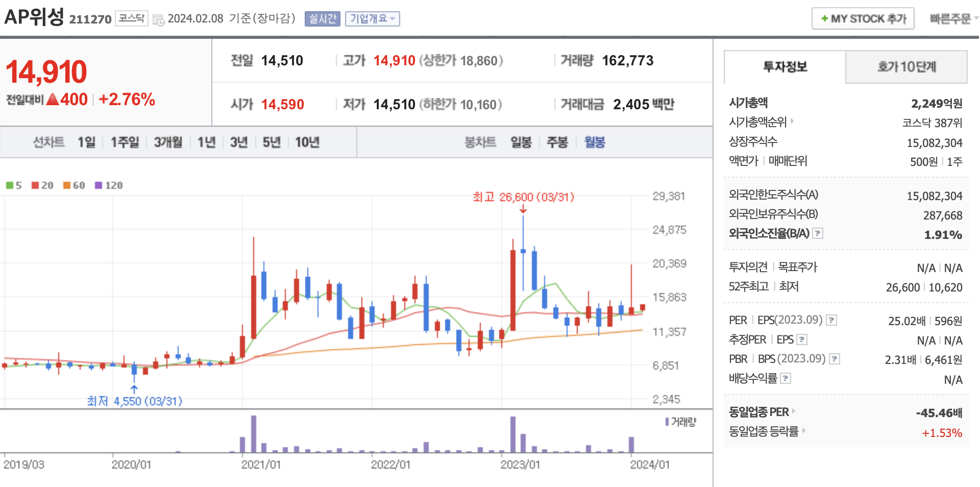
Task: Click the arrow beside 시가총액순위
Action: [x=792, y=121]
